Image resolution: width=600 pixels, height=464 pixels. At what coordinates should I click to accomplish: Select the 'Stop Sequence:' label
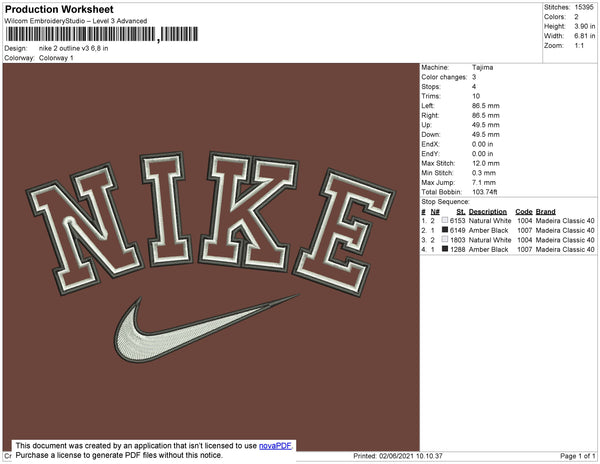(x=445, y=202)
